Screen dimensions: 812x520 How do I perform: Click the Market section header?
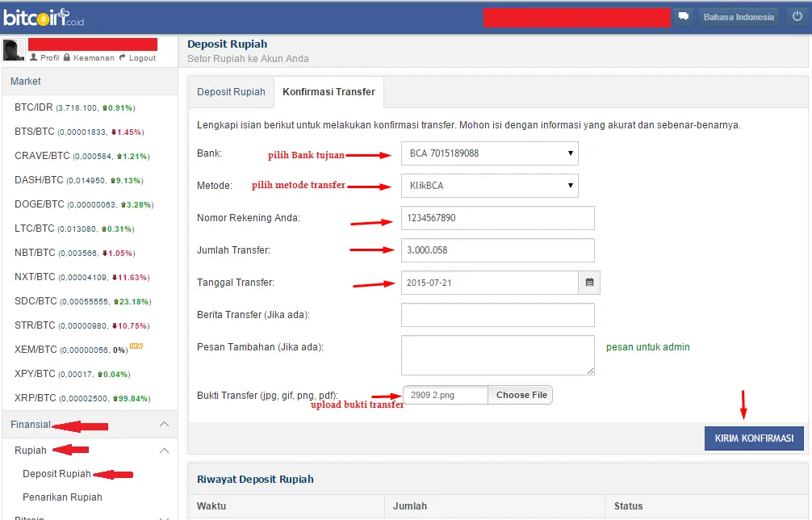point(90,82)
